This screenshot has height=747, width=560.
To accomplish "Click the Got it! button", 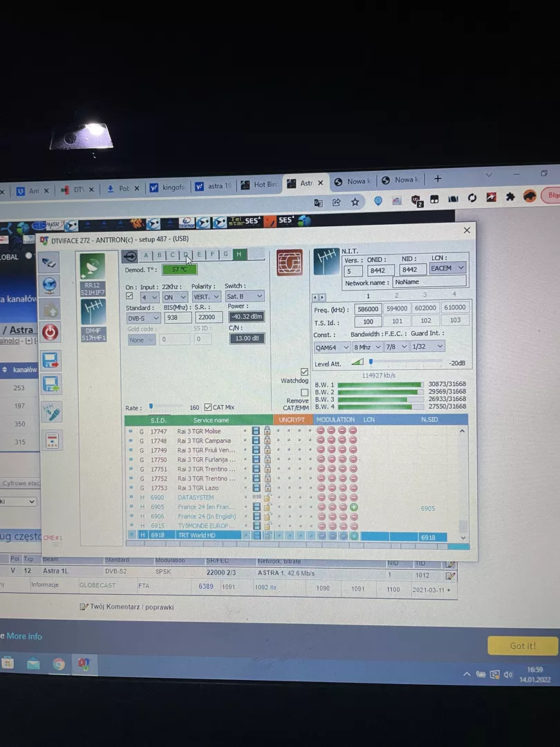I will (x=522, y=645).
